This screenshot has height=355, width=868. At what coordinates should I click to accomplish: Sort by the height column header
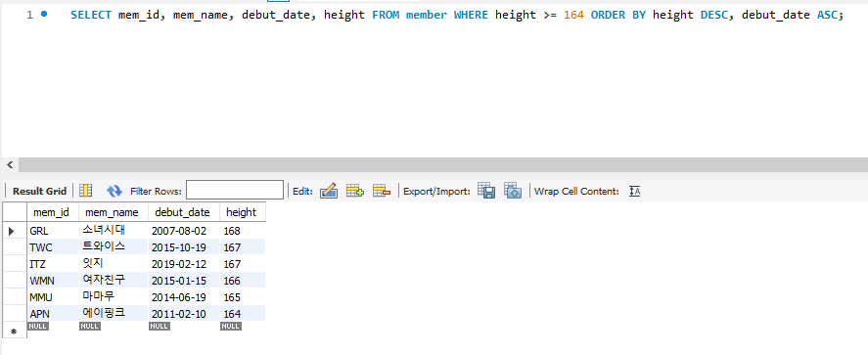(x=243, y=212)
